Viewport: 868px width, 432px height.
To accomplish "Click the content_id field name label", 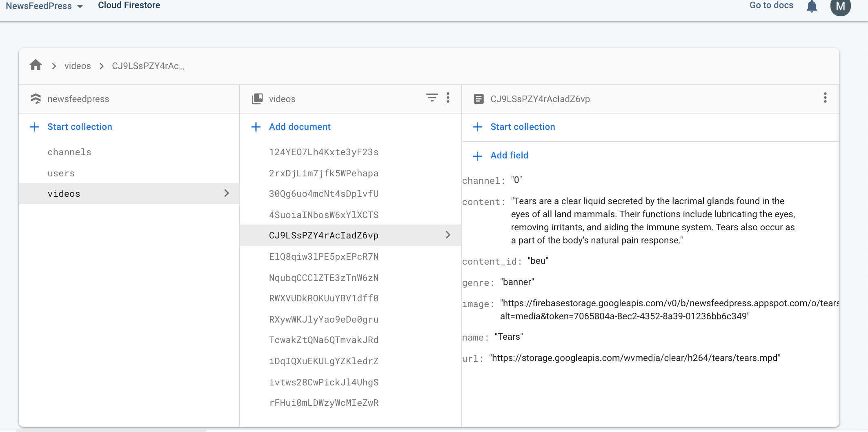I will pos(492,261).
